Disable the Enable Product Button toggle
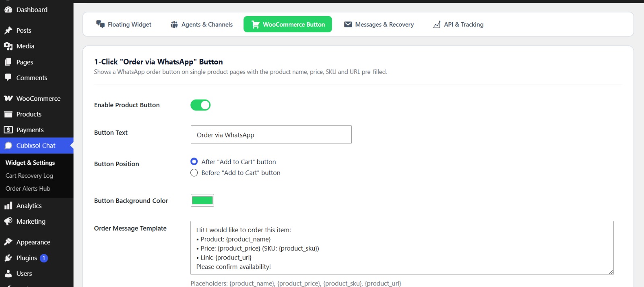 coord(200,105)
